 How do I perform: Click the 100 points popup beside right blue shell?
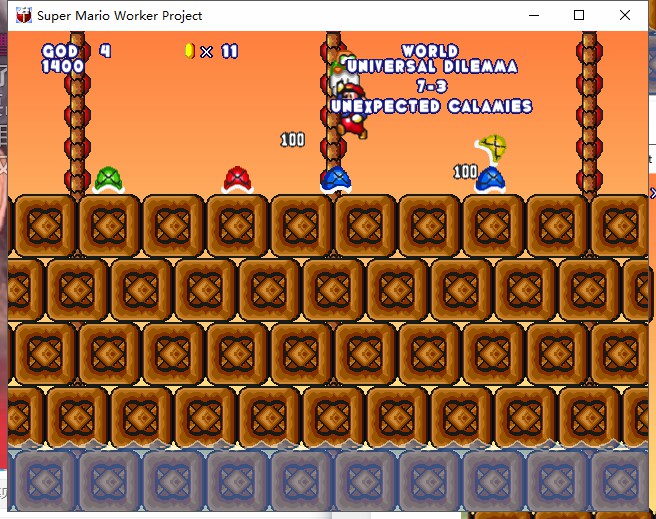click(465, 171)
